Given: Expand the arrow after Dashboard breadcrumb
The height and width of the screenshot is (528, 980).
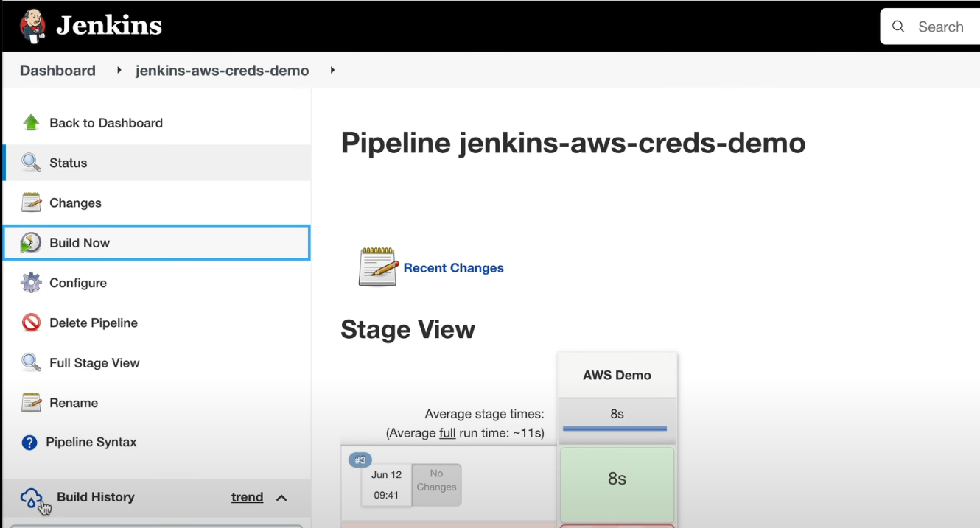Looking at the screenshot, I should [119, 71].
